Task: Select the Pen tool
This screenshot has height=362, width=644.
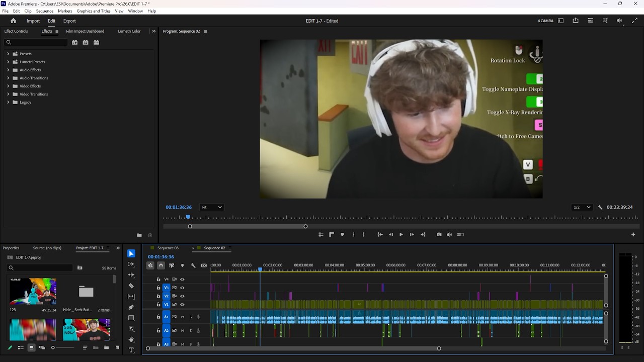Action: click(x=131, y=307)
